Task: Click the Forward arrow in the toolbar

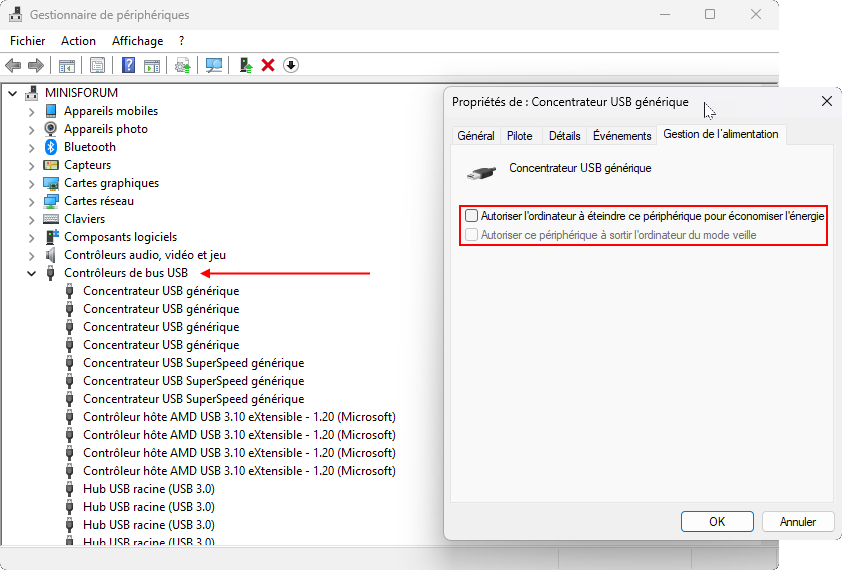Action: (x=36, y=66)
